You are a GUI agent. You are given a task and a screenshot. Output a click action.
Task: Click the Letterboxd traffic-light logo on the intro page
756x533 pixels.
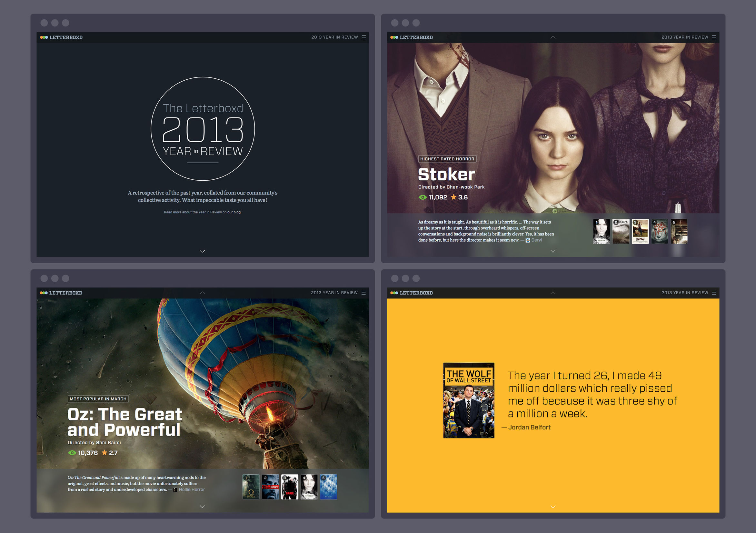pos(43,37)
